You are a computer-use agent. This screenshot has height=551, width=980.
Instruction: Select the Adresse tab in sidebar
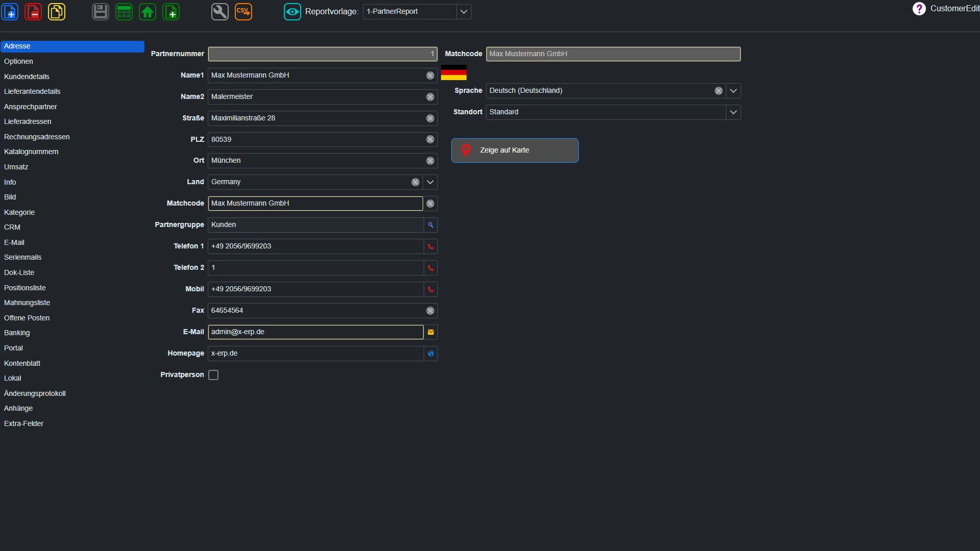(x=72, y=46)
